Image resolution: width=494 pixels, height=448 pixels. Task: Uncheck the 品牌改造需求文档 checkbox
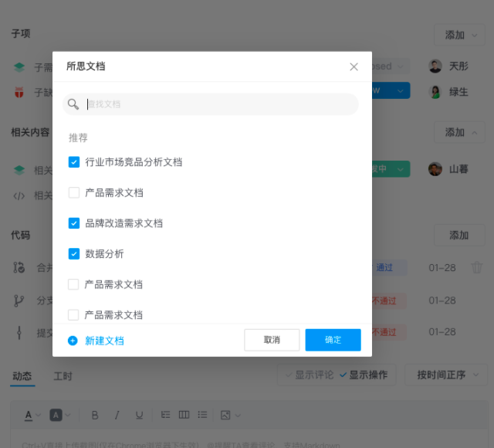coord(74,223)
